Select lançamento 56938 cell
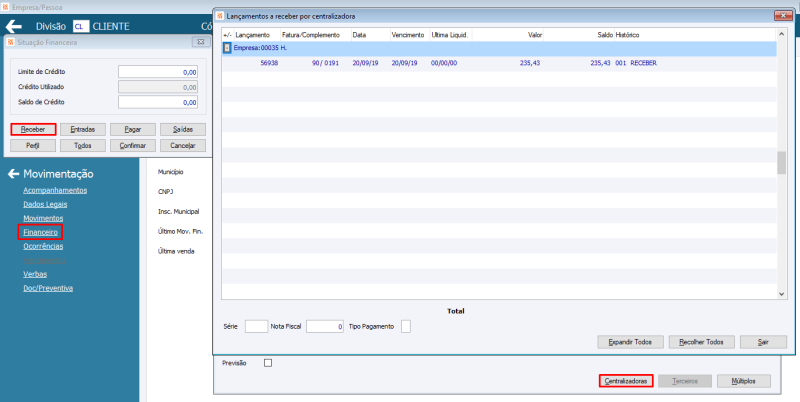The image size is (800, 402). 269,63
